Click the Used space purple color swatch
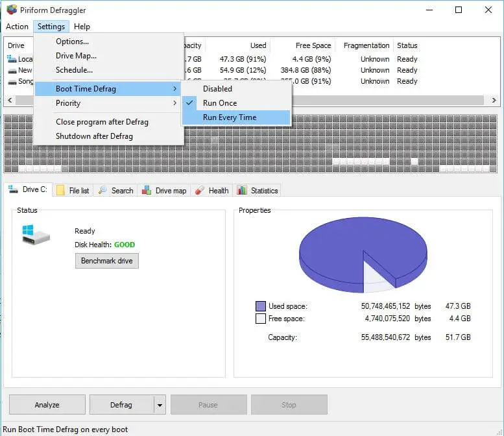Image resolution: width=504 pixels, height=436 pixels. (x=261, y=306)
